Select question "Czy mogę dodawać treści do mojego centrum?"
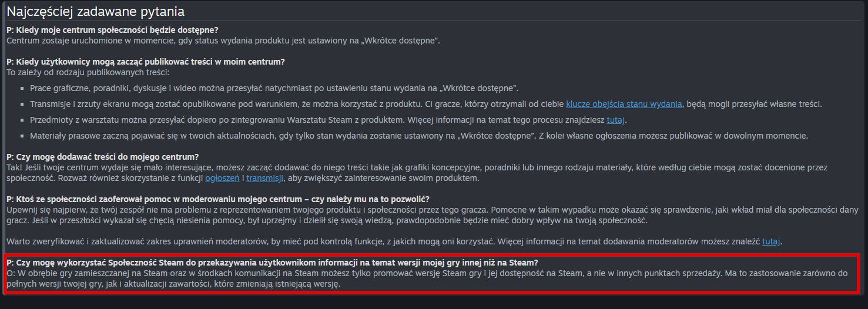The image size is (868, 309). (x=103, y=157)
